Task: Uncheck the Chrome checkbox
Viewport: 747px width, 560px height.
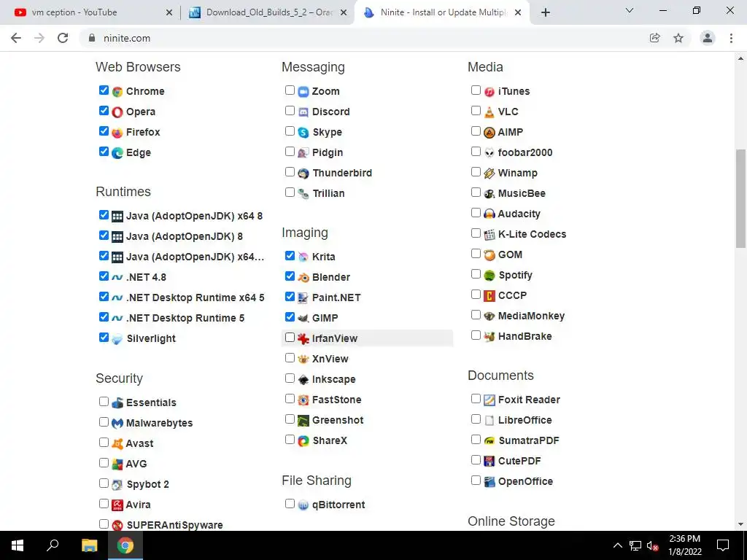Action: pyautogui.click(x=104, y=90)
